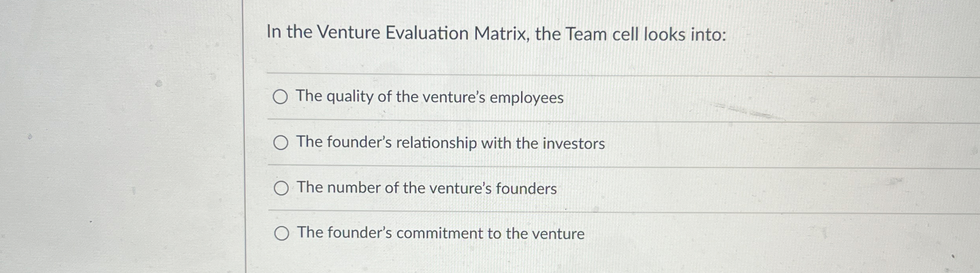Click the radio button beside the first answer
This screenshot has height=273, width=980.
click(281, 96)
